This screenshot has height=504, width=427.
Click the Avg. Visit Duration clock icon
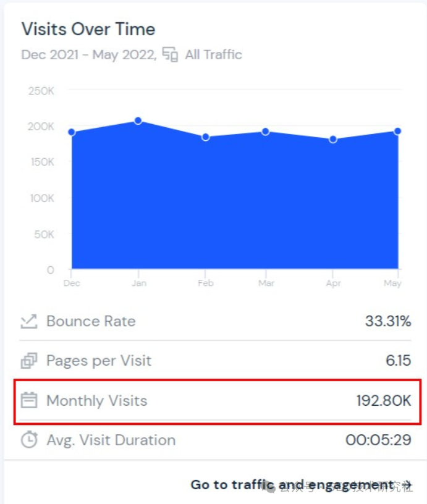pyautogui.click(x=28, y=440)
